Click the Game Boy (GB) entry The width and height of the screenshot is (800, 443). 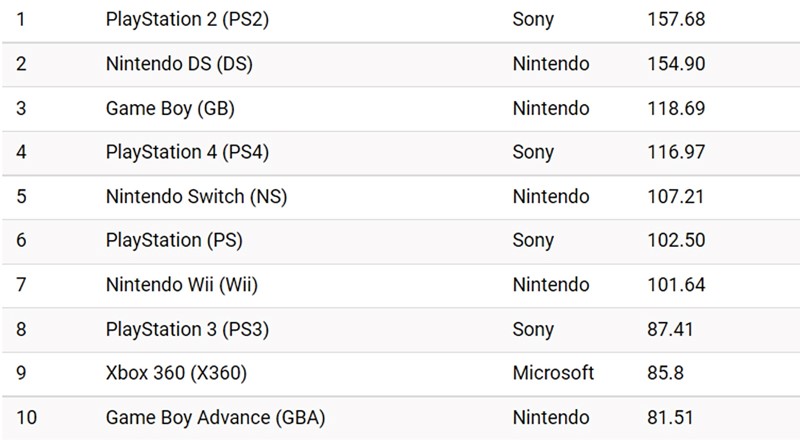[170, 108]
